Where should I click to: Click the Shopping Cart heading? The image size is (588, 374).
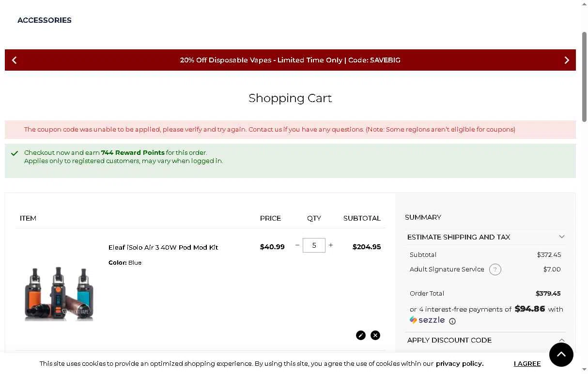(290, 98)
